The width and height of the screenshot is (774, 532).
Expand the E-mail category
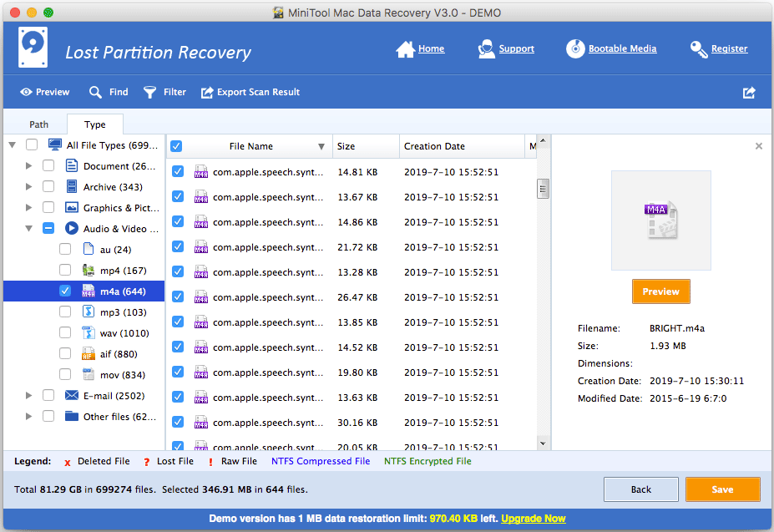(28, 395)
